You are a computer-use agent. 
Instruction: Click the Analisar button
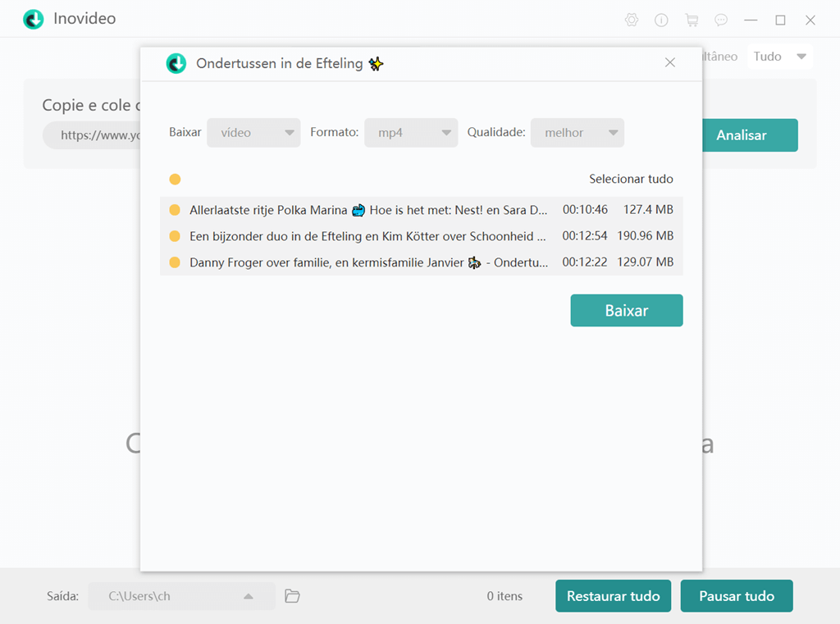point(750,135)
